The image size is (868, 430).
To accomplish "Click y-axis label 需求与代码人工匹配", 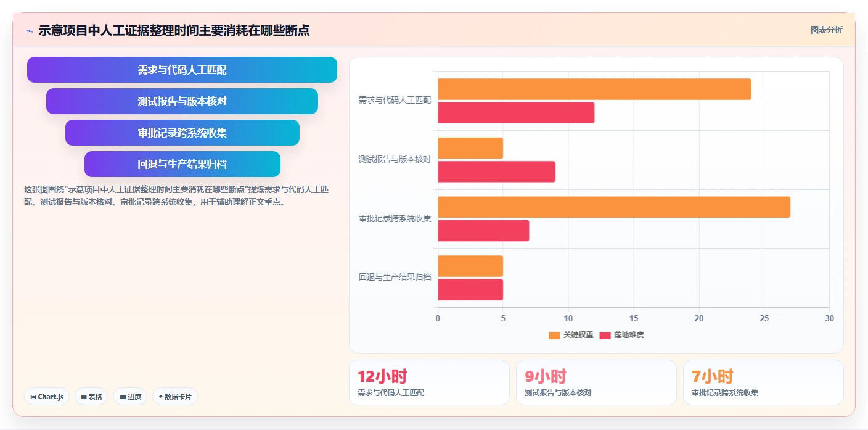I will pos(395,100).
